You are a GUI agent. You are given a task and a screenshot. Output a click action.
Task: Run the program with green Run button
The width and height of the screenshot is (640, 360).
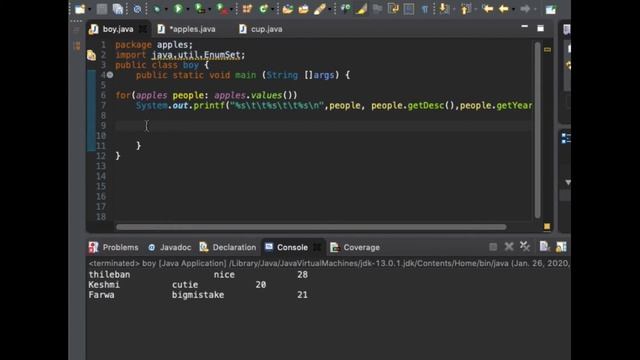coord(178,9)
